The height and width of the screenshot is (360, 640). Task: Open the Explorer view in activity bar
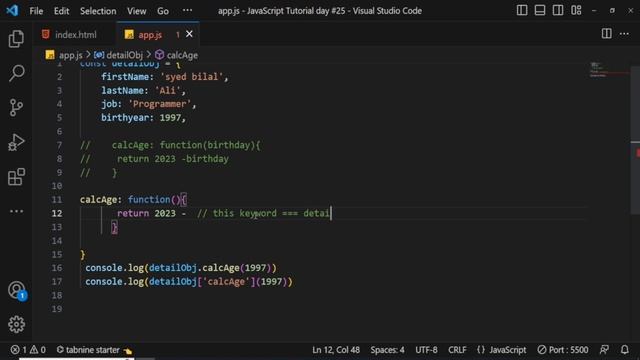pos(16,39)
